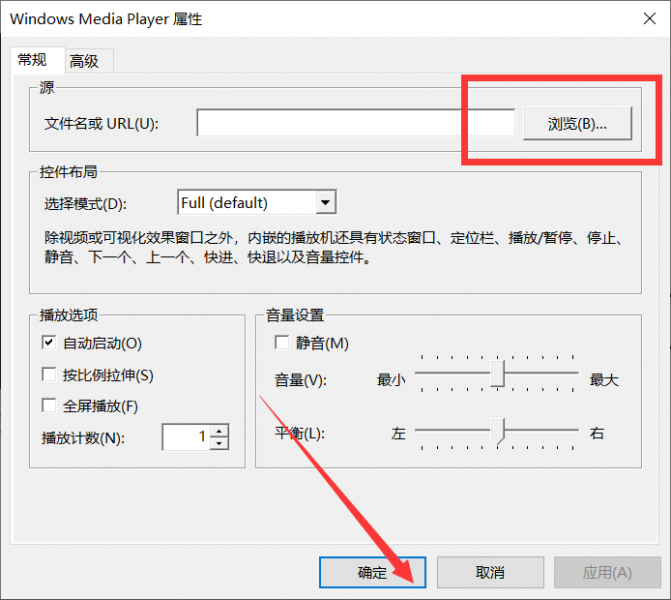Click the 应用(A) apply button
The width and height of the screenshot is (671, 600).
pyautogui.click(x=607, y=572)
